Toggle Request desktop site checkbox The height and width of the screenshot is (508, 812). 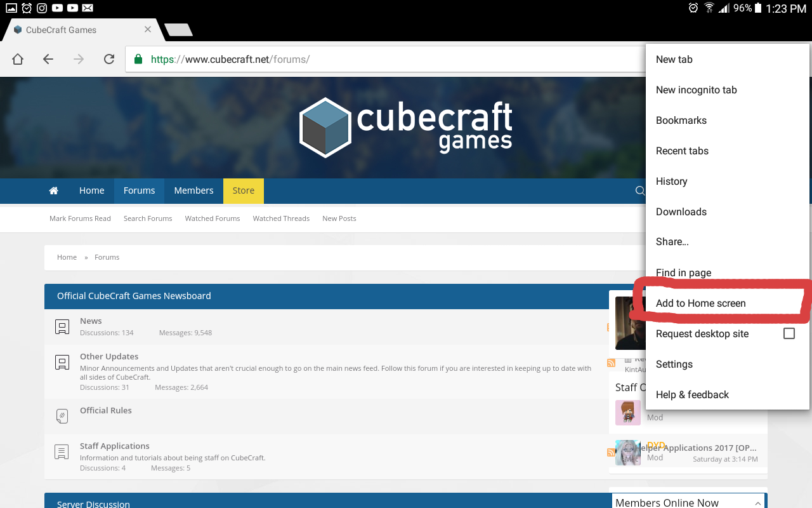pyautogui.click(x=789, y=333)
